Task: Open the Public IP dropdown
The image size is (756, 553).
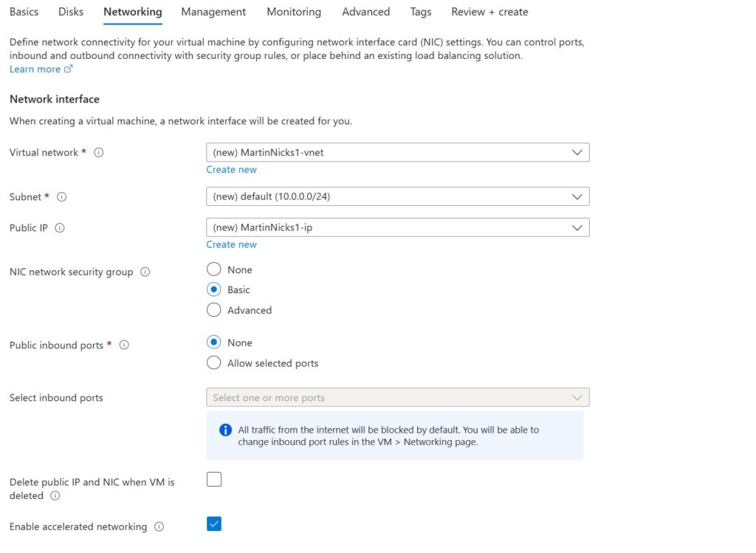Action: pyautogui.click(x=397, y=227)
